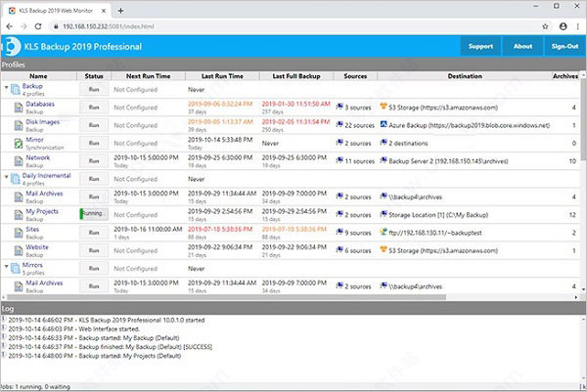587x392 pixels.
Task: Open the Chrome profile account icon
Action: point(564,26)
